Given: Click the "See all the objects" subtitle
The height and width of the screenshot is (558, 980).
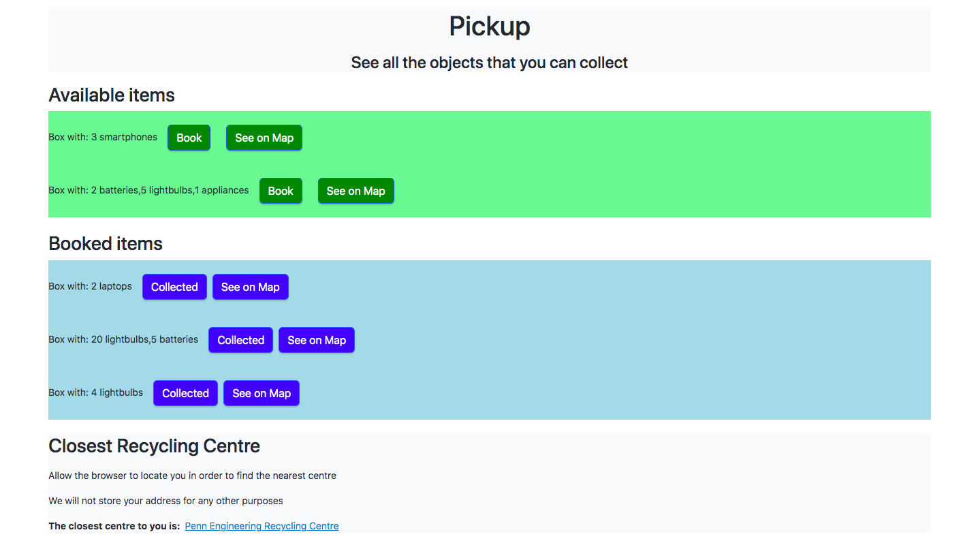Looking at the screenshot, I should coord(489,63).
